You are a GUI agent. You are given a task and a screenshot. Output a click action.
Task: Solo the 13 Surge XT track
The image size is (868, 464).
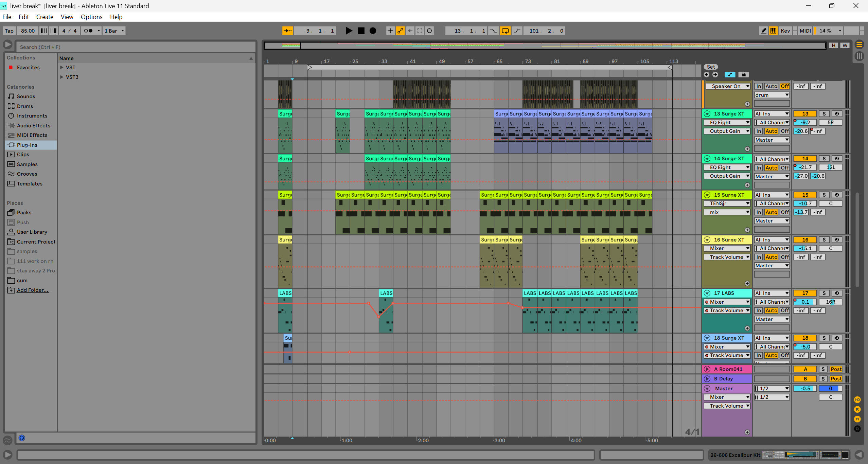[824, 114]
